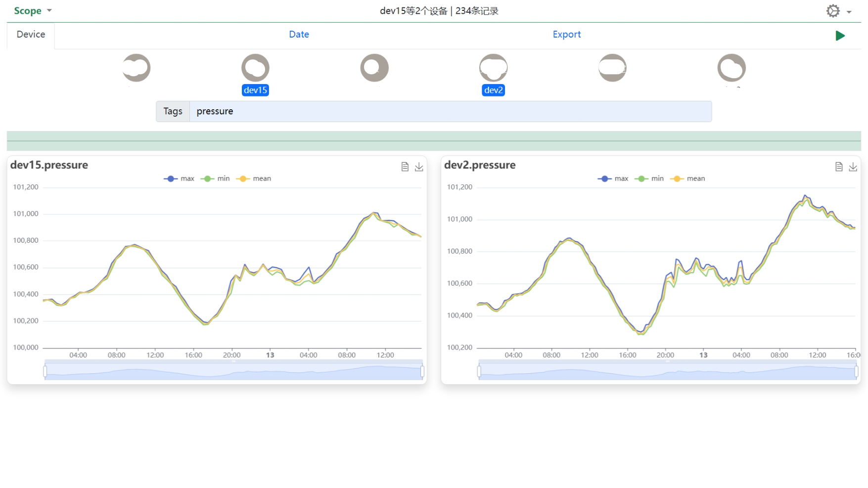The image size is (868, 488).
Task: Expand the Scope dropdown
Action: coord(33,11)
